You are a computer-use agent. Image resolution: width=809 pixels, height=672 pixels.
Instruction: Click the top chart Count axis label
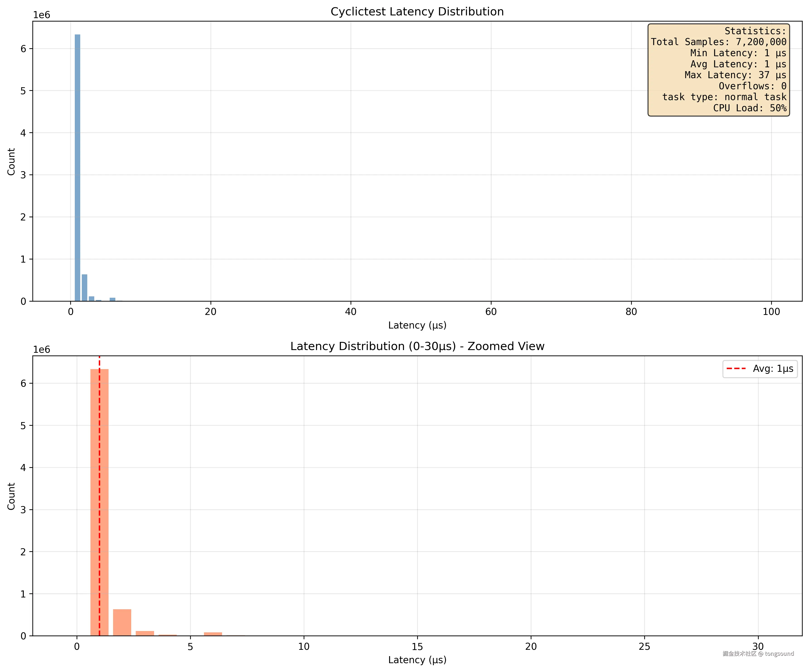[x=11, y=161]
